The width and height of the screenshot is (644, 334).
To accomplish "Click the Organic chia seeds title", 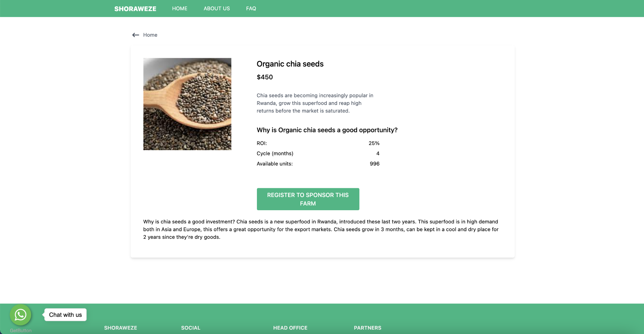I will [x=290, y=64].
